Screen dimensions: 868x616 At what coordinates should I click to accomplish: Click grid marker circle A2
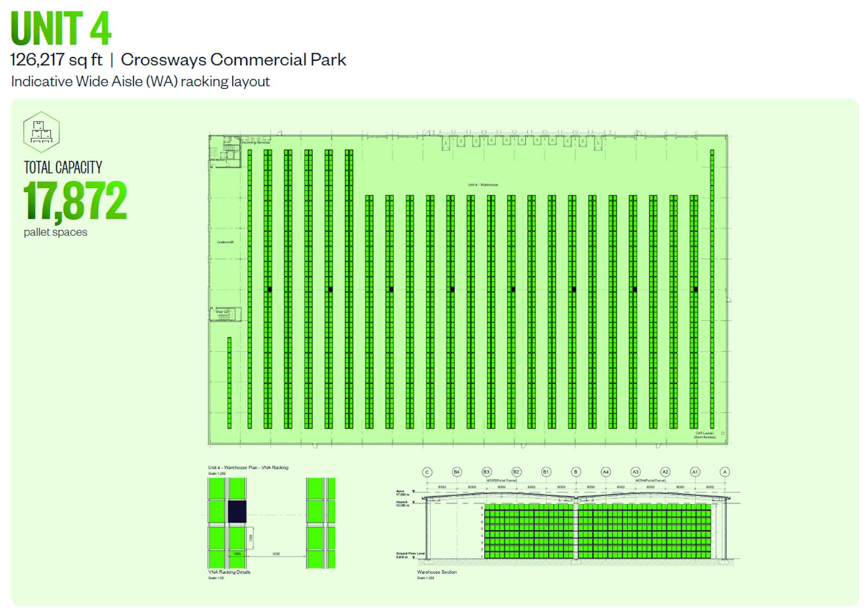(x=665, y=472)
